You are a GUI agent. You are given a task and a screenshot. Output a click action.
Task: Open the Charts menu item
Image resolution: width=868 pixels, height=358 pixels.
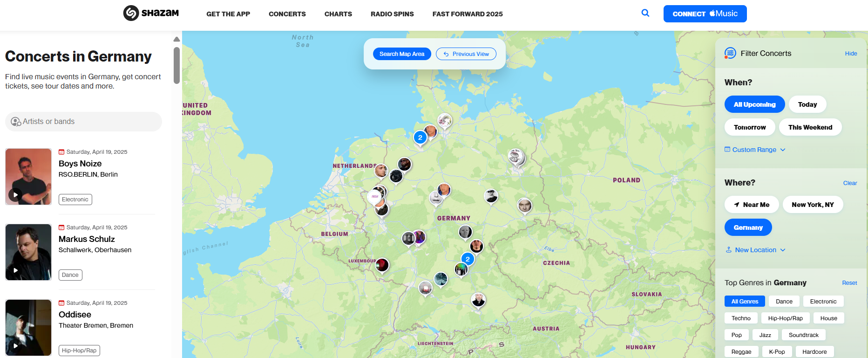(x=338, y=14)
